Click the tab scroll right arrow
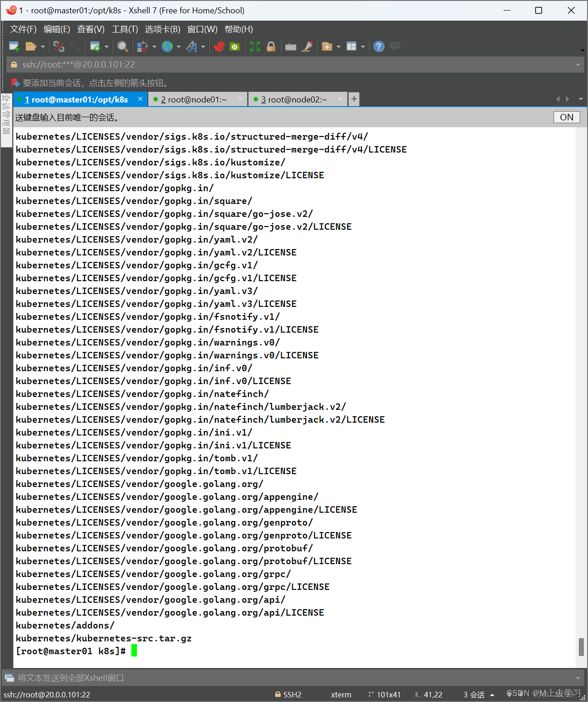Viewport: 588px width, 702px height. pyautogui.click(x=568, y=99)
